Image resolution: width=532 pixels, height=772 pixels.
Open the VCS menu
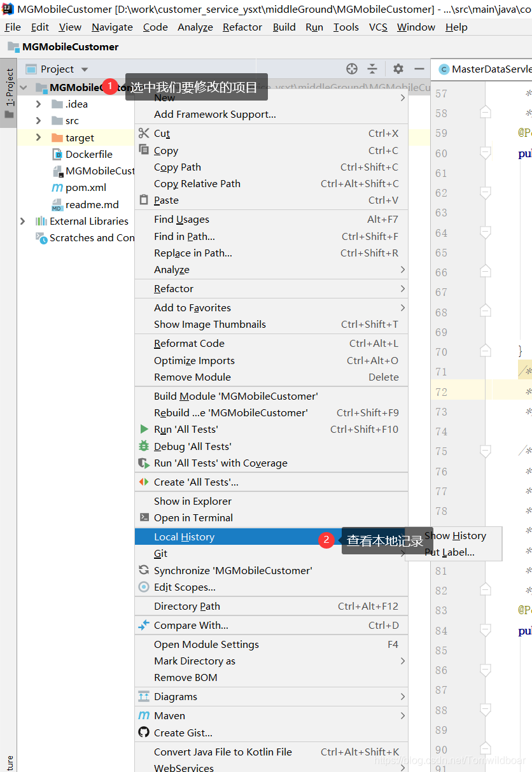[x=378, y=27]
